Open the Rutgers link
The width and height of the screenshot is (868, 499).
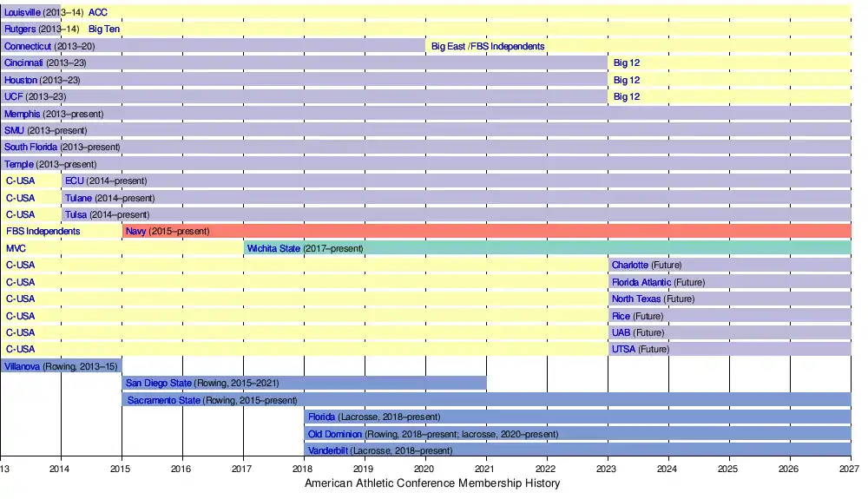click(20, 29)
